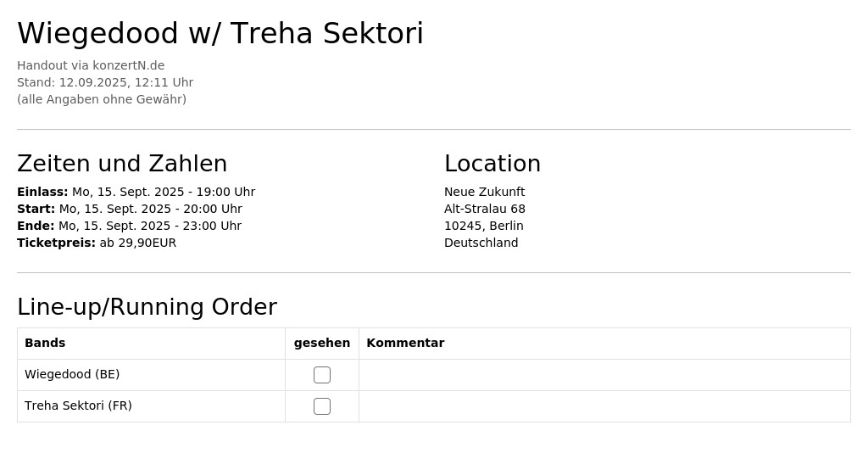868x453 pixels.
Task: Click the Kommentar column header
Action: (x=405, y=343)
